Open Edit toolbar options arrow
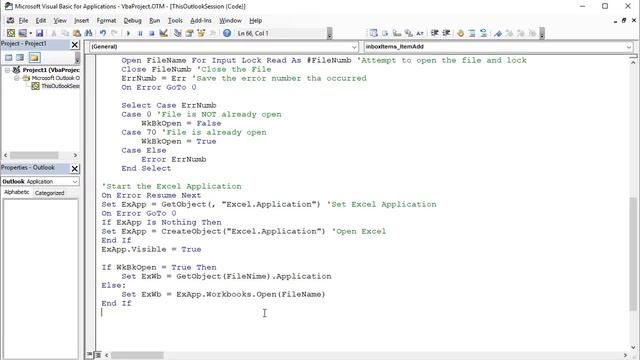Screen dimensions: 640x360 [542, 33]
